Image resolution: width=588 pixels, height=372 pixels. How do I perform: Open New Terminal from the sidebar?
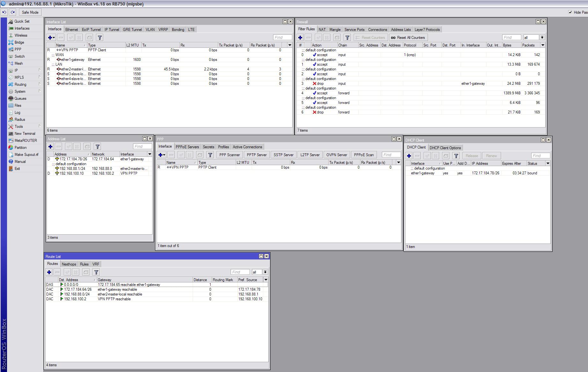tap(25, 134)
